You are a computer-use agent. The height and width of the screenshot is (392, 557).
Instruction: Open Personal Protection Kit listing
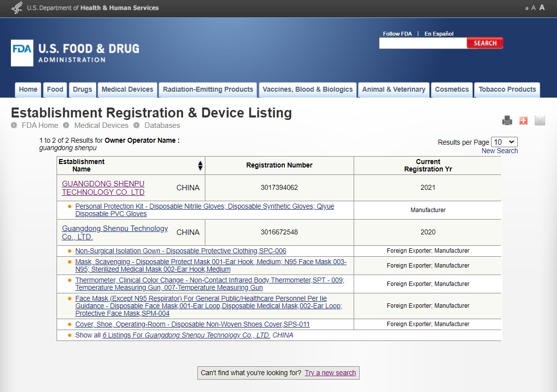click(x=205, y=210)
